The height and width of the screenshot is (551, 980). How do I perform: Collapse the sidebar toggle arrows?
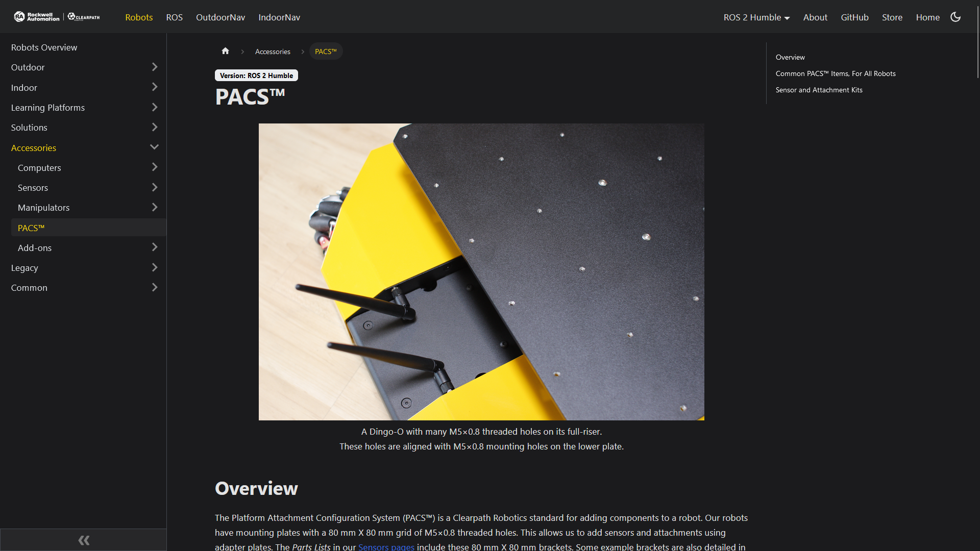[x=83, y=539]
